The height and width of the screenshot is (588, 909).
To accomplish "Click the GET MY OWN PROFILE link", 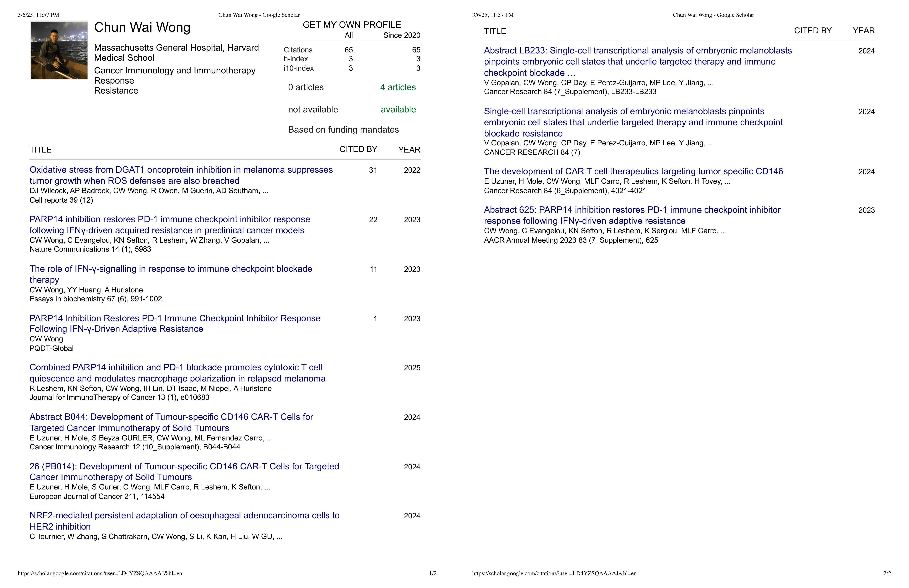I will coord(352,25).
